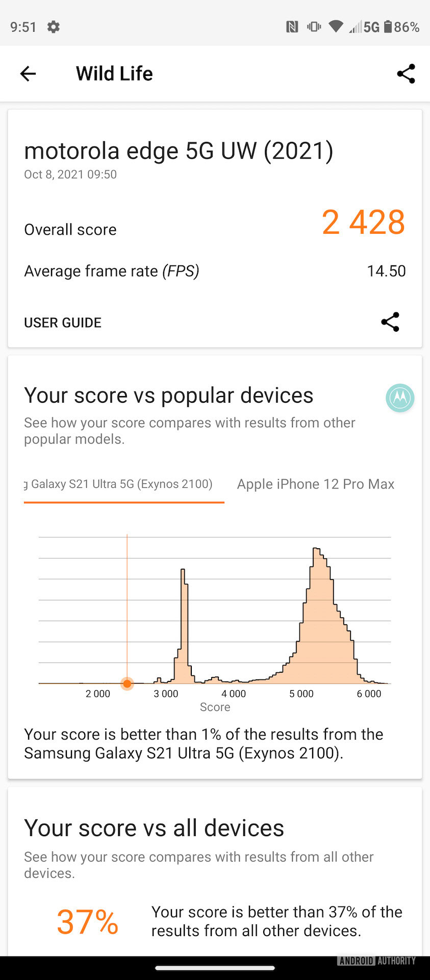Screen dimensions: 430x980
Task: Tap the 37% percentile figure
Action: pos(87,922)
